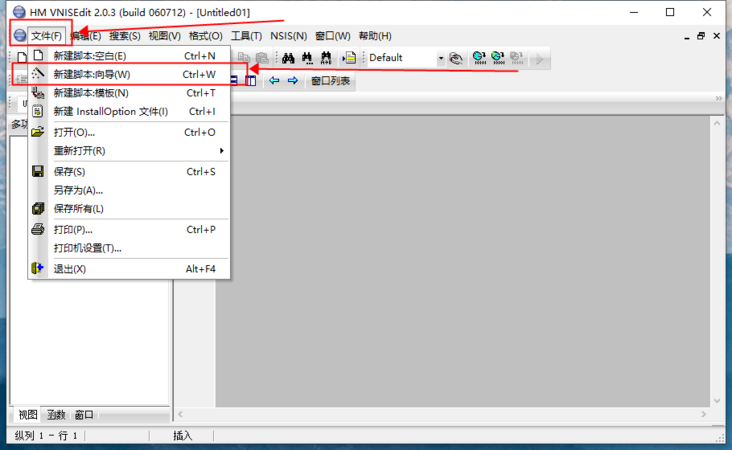Switch to the 视图 tab in the left panel
Screen dimensions: 732x450
pyautogui.click(x=28, y=415)
